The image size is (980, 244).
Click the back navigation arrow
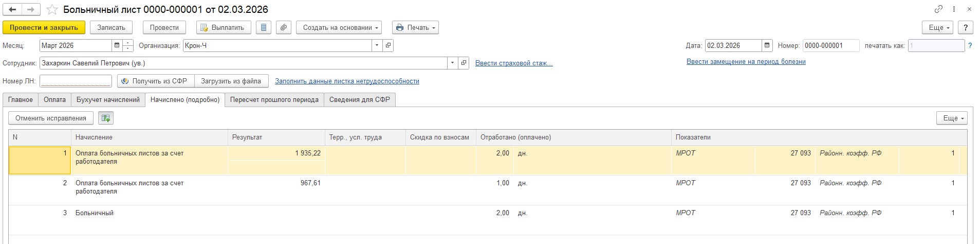point(12,10)
